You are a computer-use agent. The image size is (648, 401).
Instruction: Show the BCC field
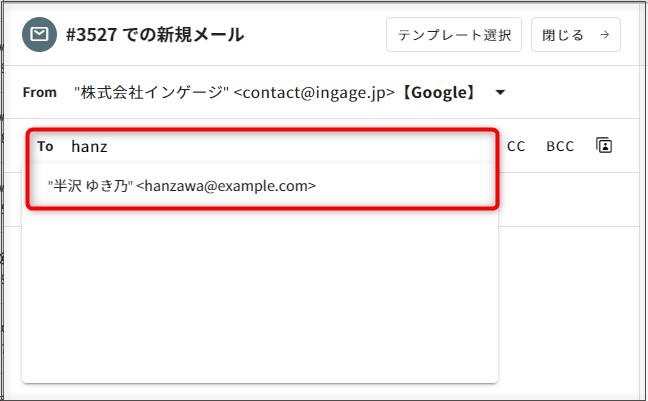(x=560, y=146)
